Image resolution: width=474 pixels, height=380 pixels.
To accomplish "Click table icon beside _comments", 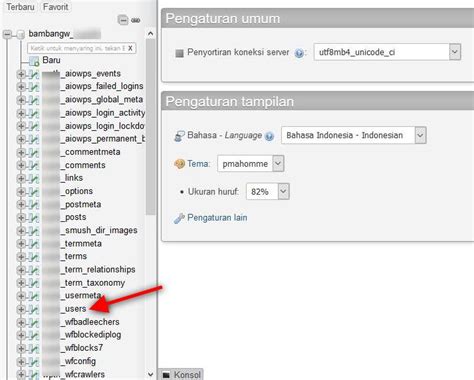I will pyautogui.click(x=33, y=165).
